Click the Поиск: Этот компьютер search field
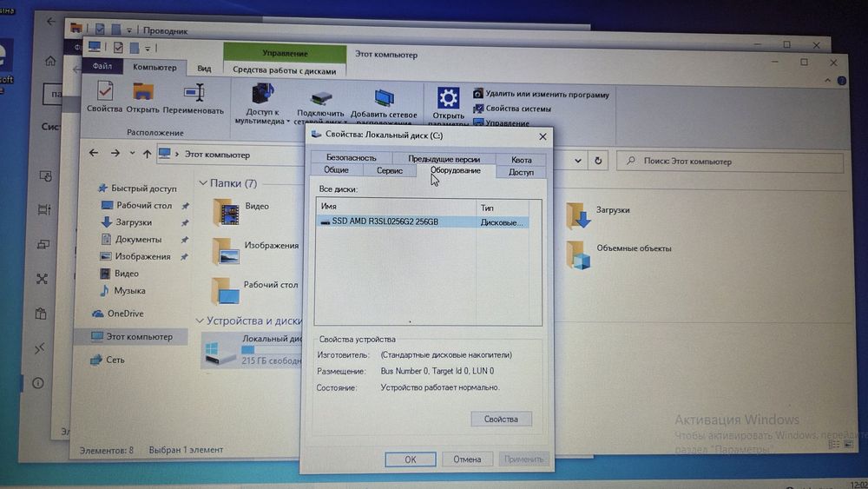Viewport: 868px width, 489px height. 730,162
